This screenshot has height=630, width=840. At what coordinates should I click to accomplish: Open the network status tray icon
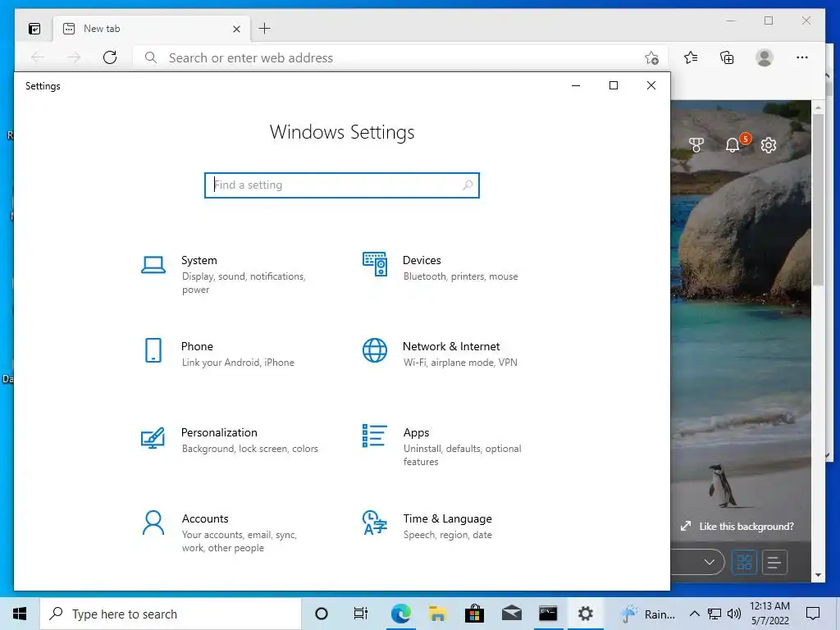(x=714, y=614)
